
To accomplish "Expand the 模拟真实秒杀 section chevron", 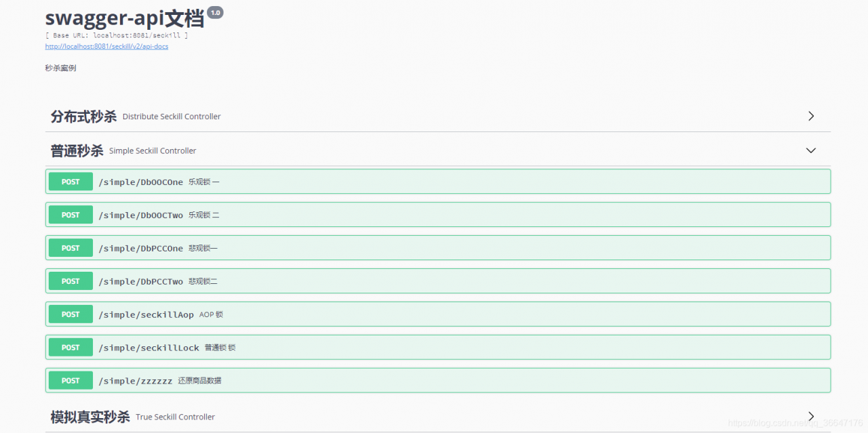I will click(x=811, y=416).
